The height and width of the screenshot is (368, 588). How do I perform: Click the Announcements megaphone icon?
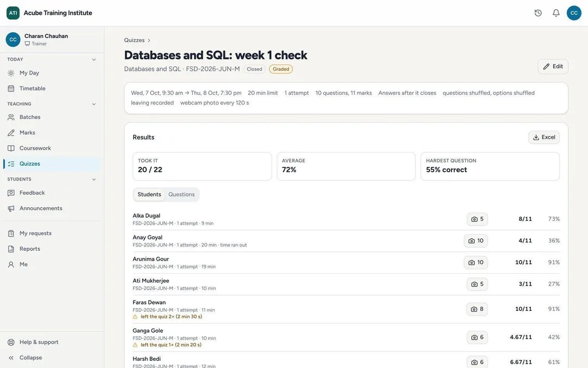[11, 208]
